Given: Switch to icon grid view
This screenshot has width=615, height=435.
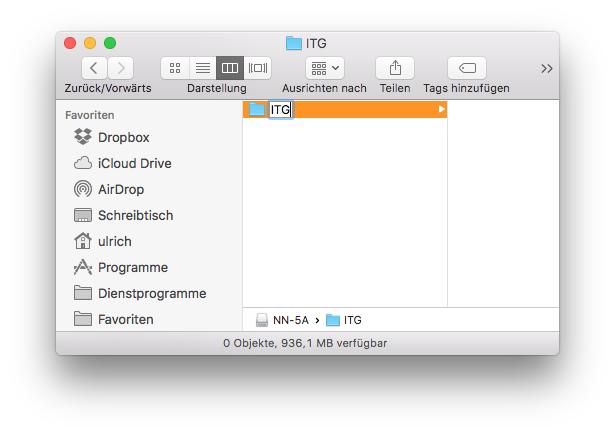Looking at the screenshot, I should tap(175, 68).
